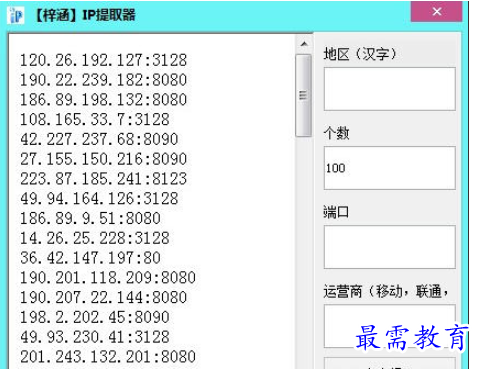Image resolution: width=477 pixels, height=369 pixels.
Task: Click the 【梓涵】IP提取器 window title
Action: pyautogui.click(x=85, y=15)
